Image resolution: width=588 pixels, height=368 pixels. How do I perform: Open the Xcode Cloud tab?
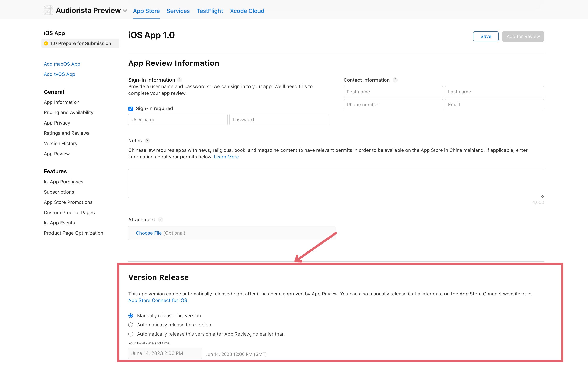[247, 11]
